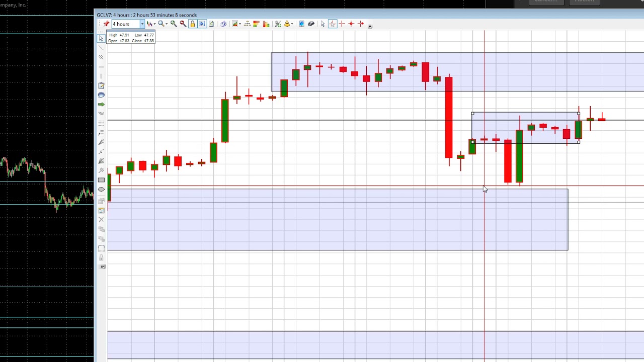Click the X delete drawing icon
Screen dimensions: 644x362
pyautogui.click(x=101, y=220)
